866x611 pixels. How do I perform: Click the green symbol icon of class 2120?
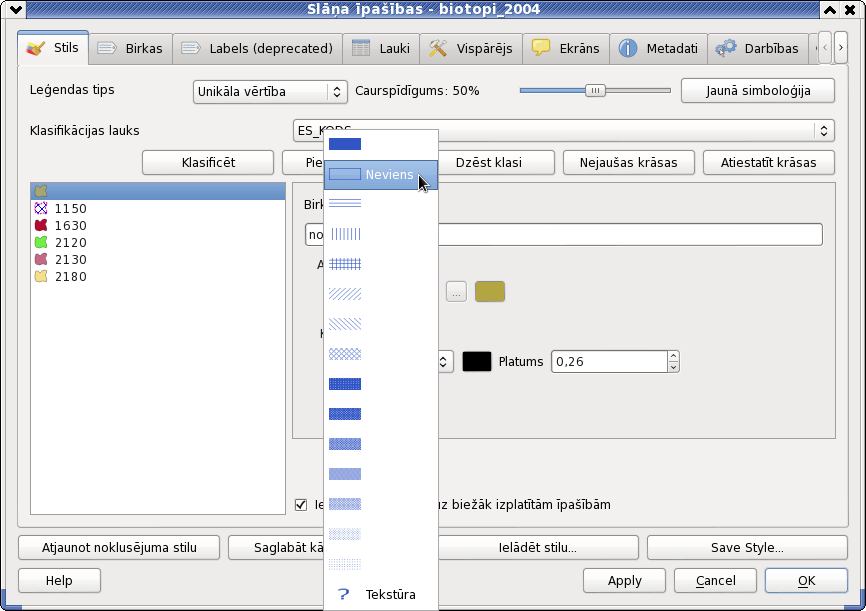point(41,243)
